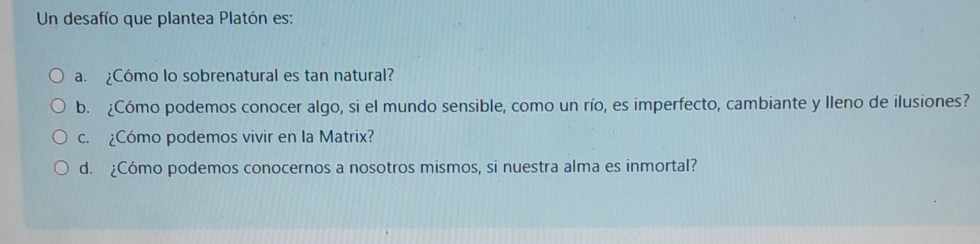Select radio button for option a
Screen dimensions: 980x244
point(56,76)
